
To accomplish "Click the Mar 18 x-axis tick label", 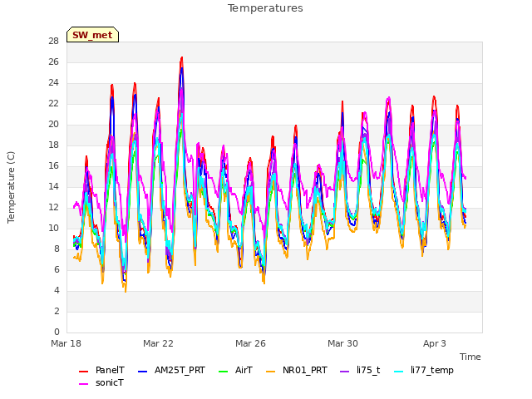I will 66,343.
